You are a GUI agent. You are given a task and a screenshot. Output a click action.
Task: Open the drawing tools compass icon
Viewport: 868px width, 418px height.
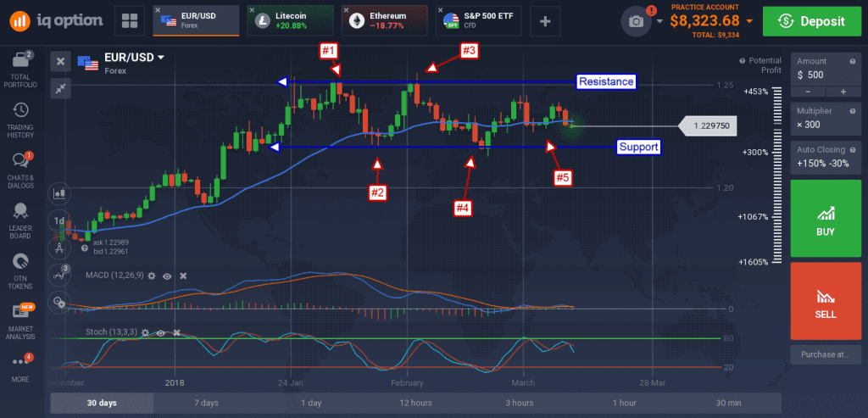(x=59, y=248)
